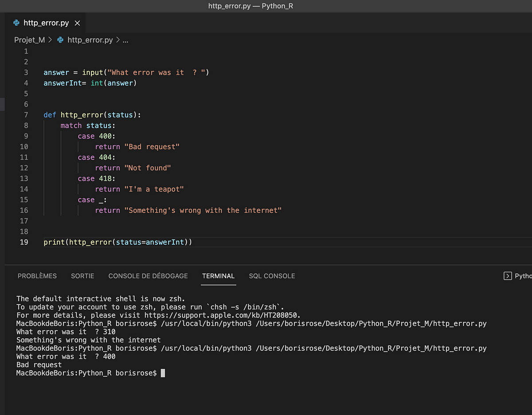
Task: Click the terminal shell icon at right
Action: point(508,276)
